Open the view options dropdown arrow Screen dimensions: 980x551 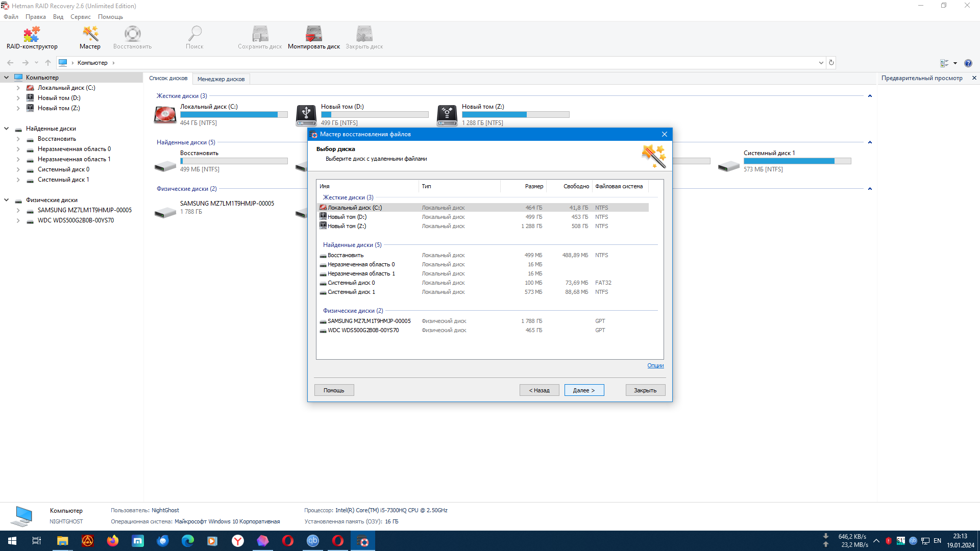[955, 63]
